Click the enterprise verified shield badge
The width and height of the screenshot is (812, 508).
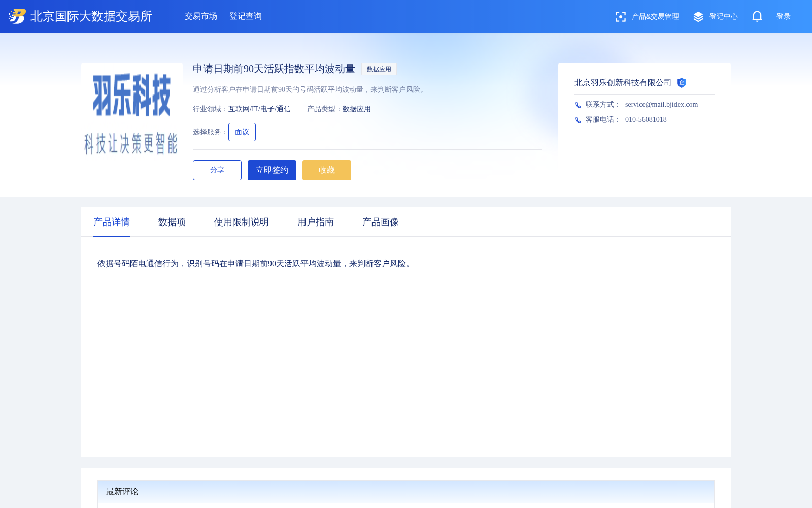coord(682,83)
